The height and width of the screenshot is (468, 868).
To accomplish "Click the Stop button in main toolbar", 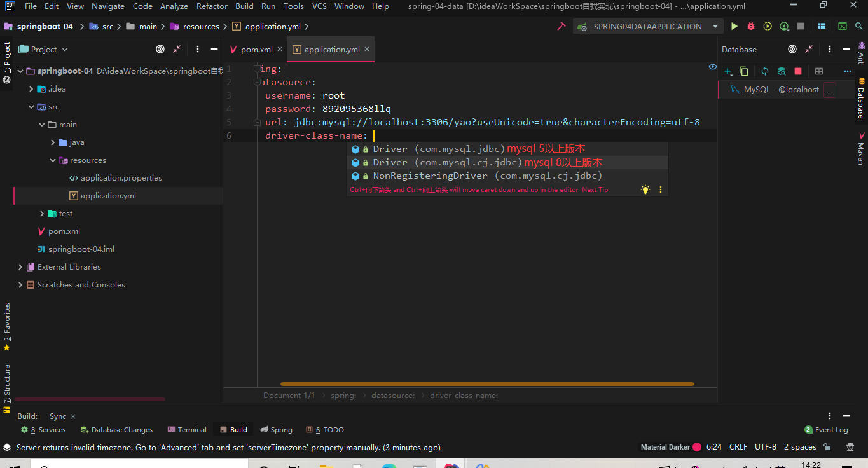I will pyautogui.click(x=801, y=26).
